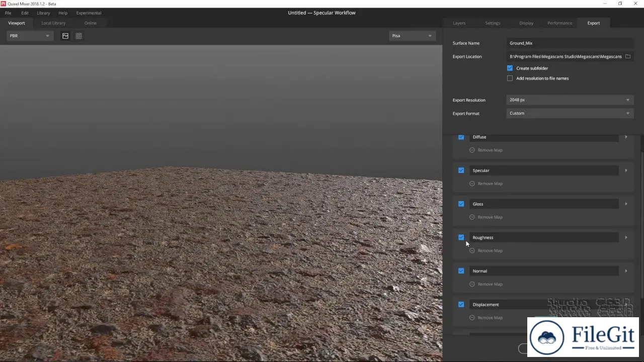Open the PBR render mode dropdown
Viewport: 644px width, 362px height.
pos(30,36)
